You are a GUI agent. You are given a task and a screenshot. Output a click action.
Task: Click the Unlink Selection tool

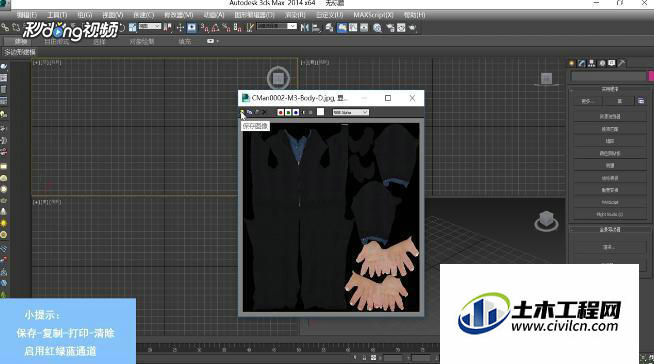click(16, 28)
